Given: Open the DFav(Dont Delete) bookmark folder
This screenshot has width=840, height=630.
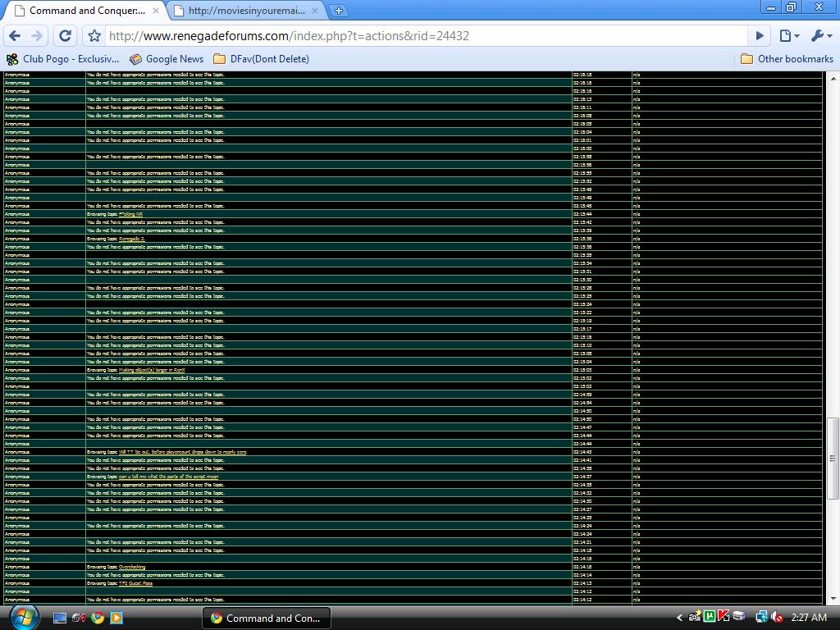Looking at the screenshot, I should (261, 59).
